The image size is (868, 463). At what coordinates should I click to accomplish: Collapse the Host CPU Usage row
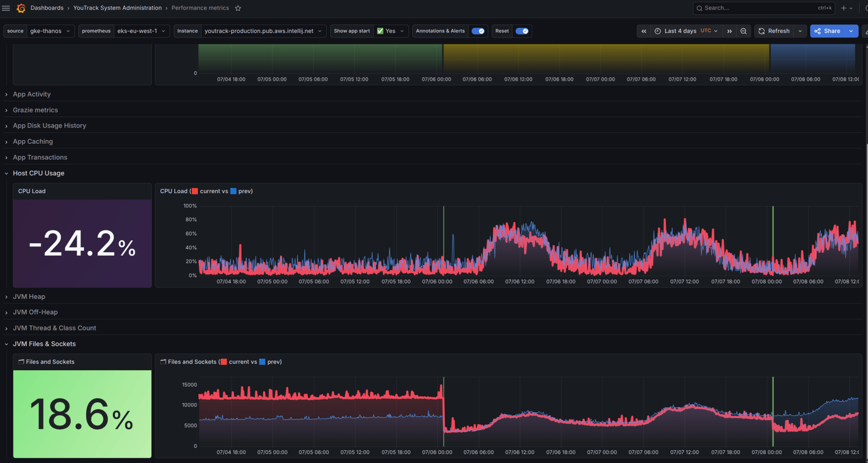click(38, 173)
